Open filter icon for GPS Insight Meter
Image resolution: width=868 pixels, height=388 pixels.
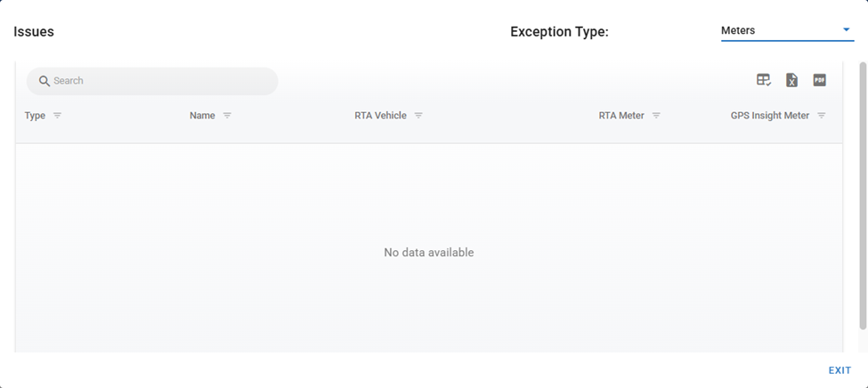click(822, 116)
